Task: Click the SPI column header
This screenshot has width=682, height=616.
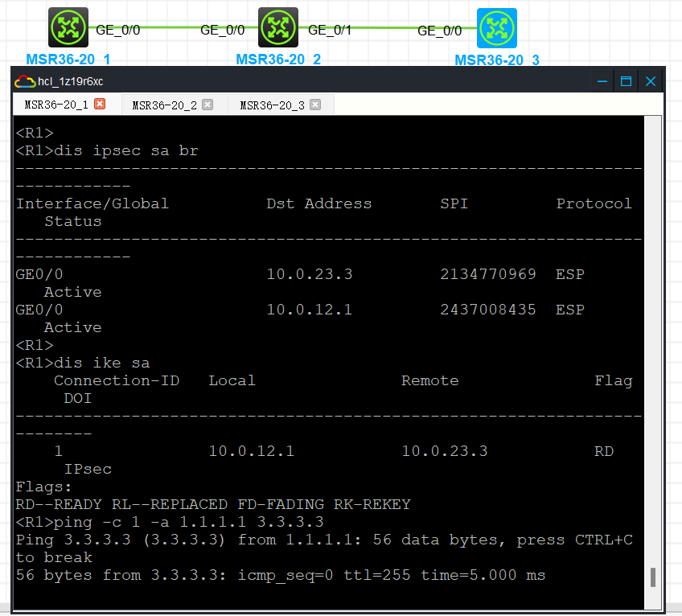Action: coord(454,203)
